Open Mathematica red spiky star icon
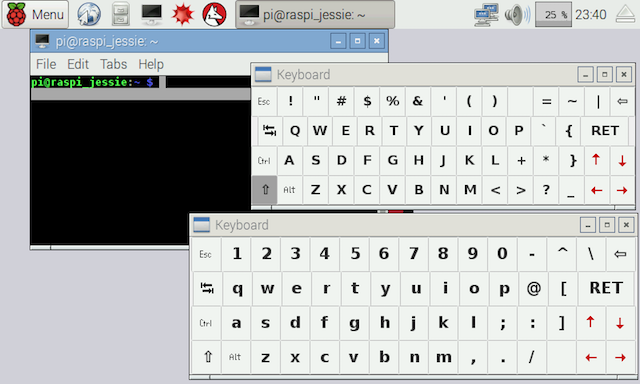Screen dimensions: 640x384 point(182,14)
